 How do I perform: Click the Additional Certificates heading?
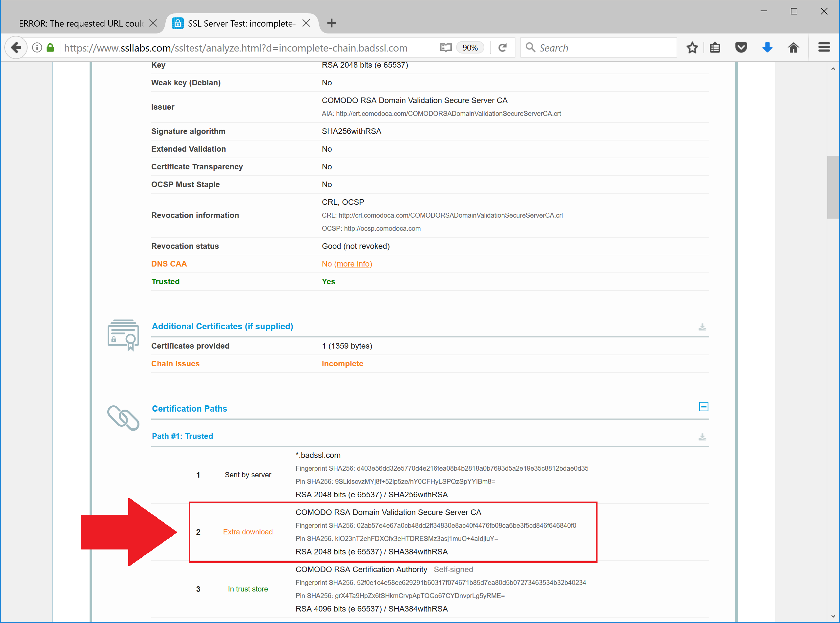[x=222, y=326]
